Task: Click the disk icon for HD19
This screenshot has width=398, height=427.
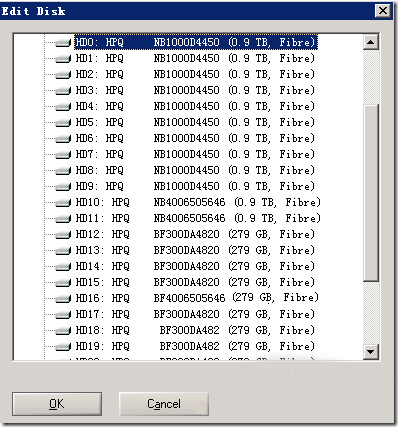Action: [63, 346]
